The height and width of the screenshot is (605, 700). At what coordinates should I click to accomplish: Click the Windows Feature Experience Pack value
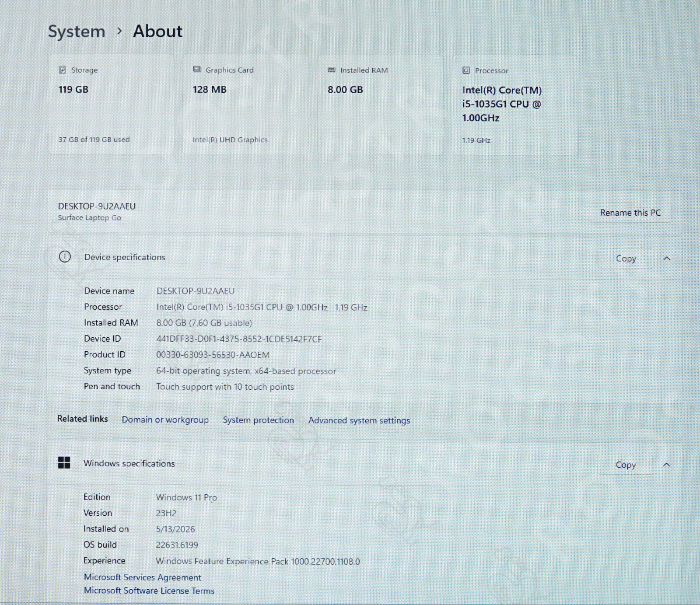(x=258, y=561)
